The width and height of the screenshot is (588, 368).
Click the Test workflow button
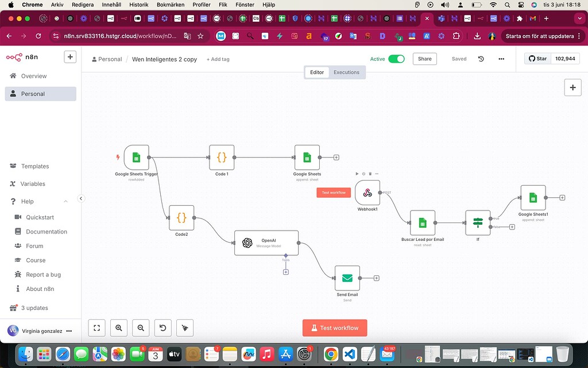tap(335, 328)
